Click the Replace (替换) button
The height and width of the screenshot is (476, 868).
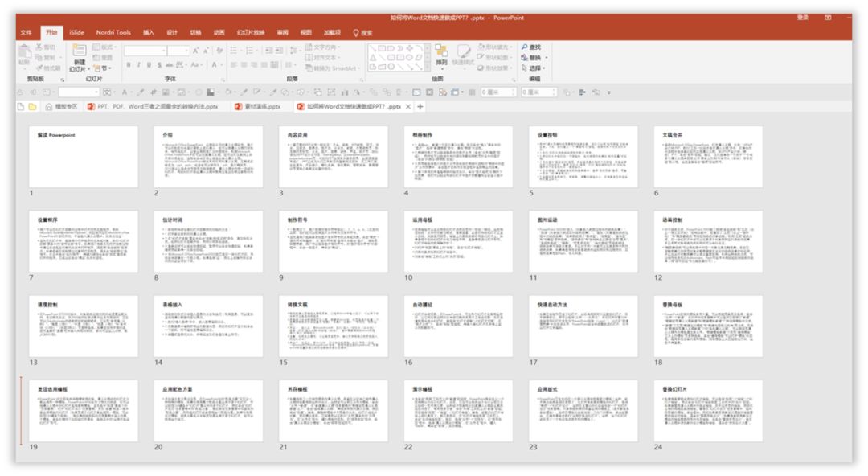534,58
